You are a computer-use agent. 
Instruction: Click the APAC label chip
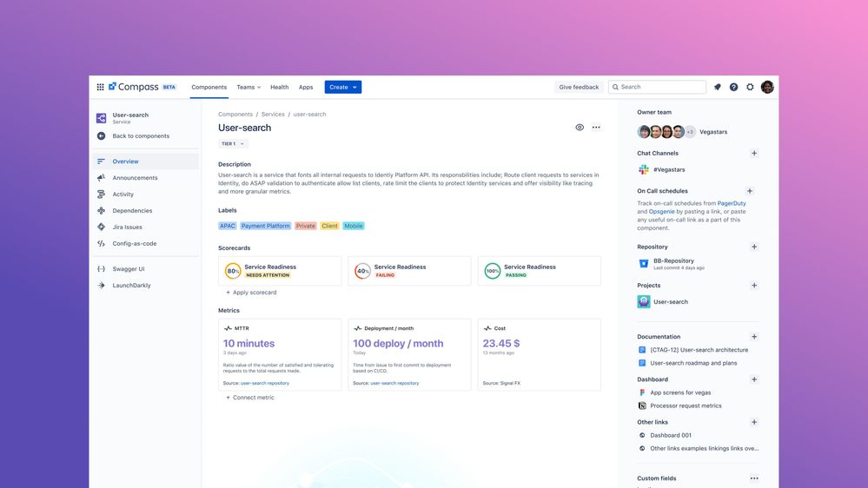click(x=228, y=226)
